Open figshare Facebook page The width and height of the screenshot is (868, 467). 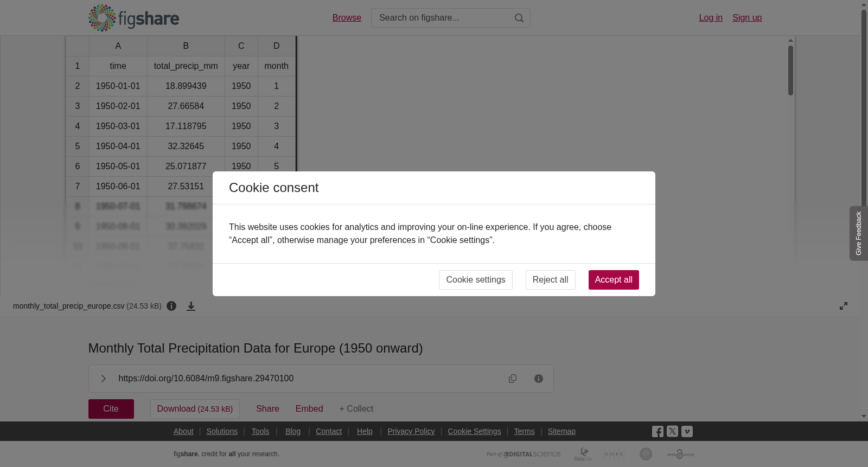click(x=658, y=432)
